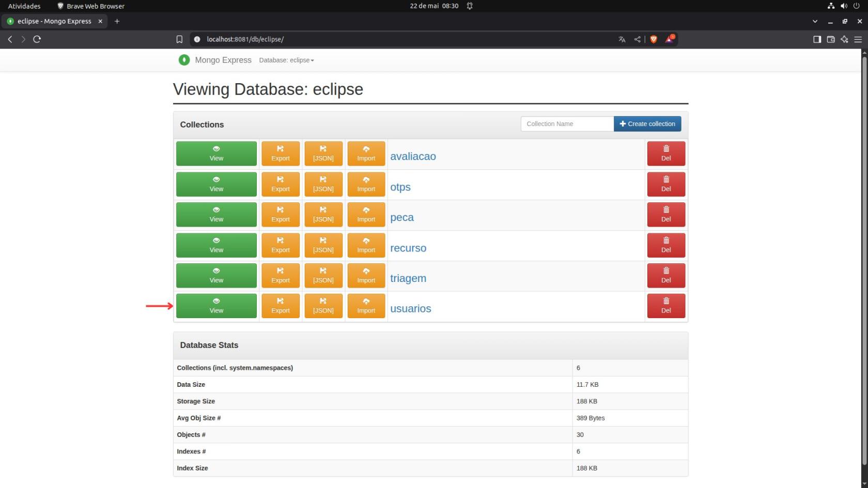Toggle the browser sidebar panel
The width and height of the screenshot is (868, 488).
tap(817, 39)
